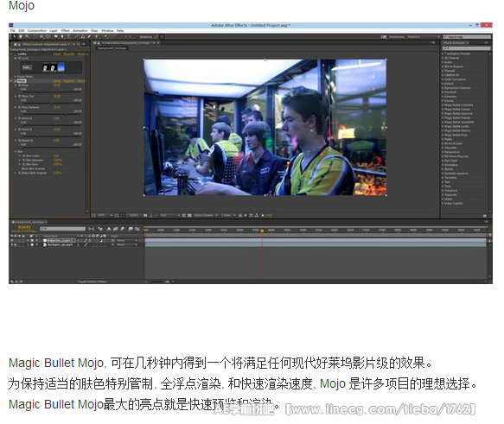Open the File menu
Image resolution: width=504 pixels, height=424 pixels.
pyautogui.click(x=13, y=31)
